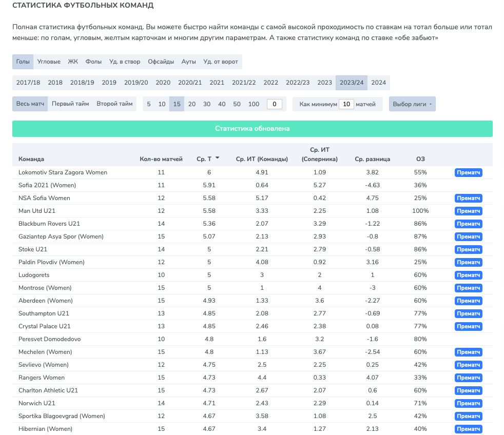Switch to Второй тайм period

point(115,104)
